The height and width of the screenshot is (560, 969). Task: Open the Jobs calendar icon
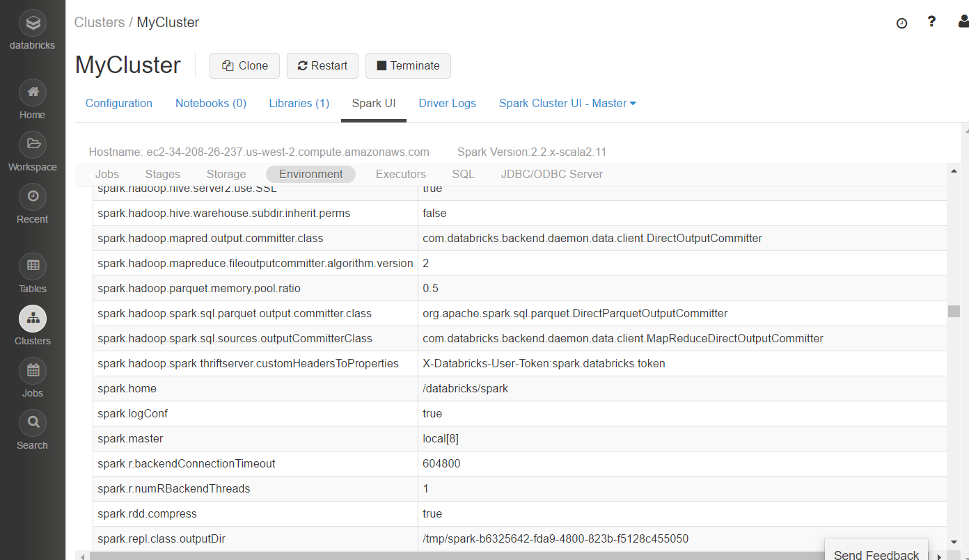click(33, 371)
